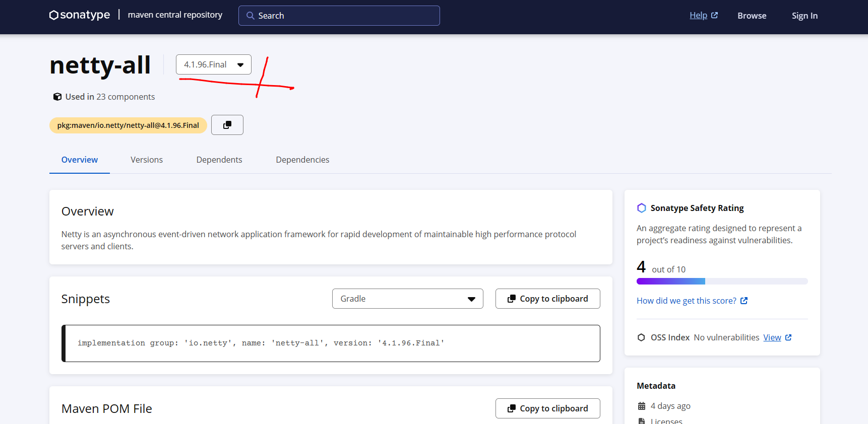Copy the package URL with copy icon button
The image size is (868, 424).
(x=227, y=125)
